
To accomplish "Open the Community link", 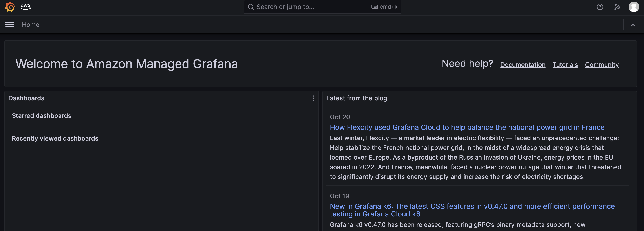I will click(602, 64).
